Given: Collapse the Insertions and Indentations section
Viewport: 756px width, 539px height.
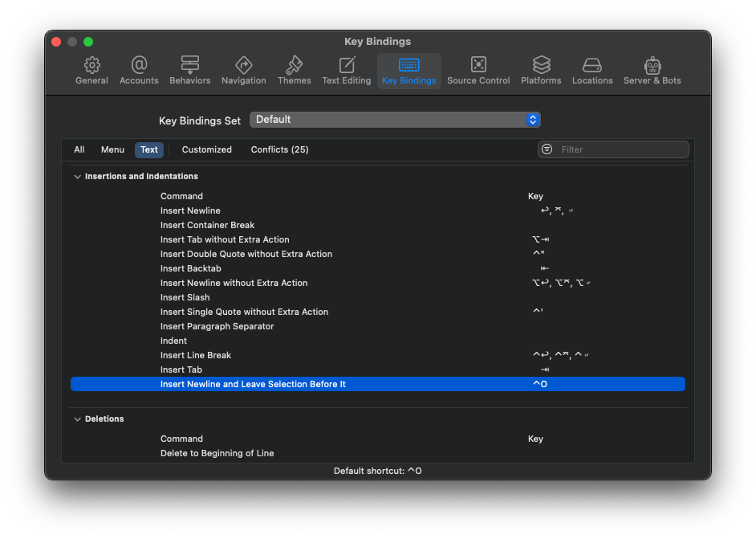Looking at the screenshot, I should (x=77, y=176).
